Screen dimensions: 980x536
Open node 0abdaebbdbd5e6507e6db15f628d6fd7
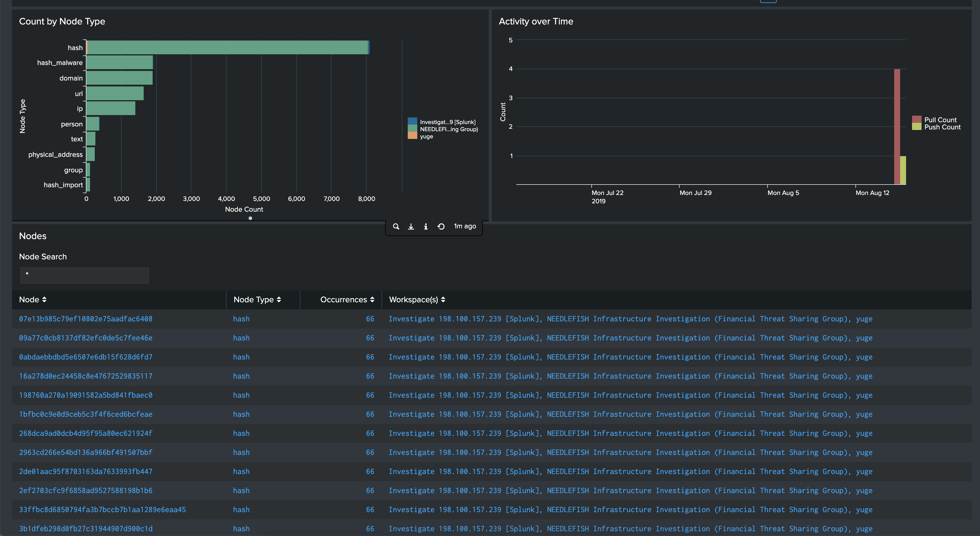pyautogui.click(x=86, y=357)
